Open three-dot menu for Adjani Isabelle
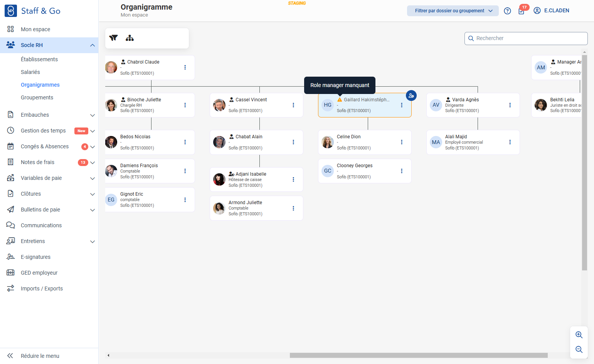 coord(293,179)
